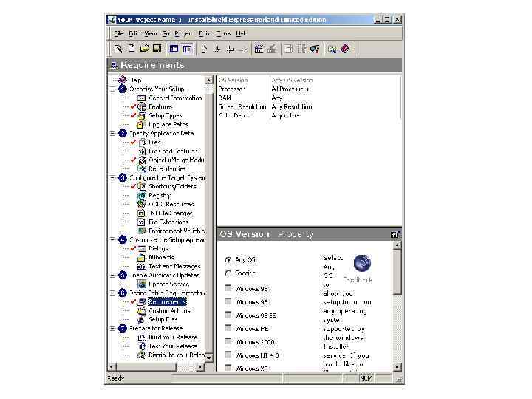Click the blue Feedback globe icon
532x399 pixels.
coord(362,263)
